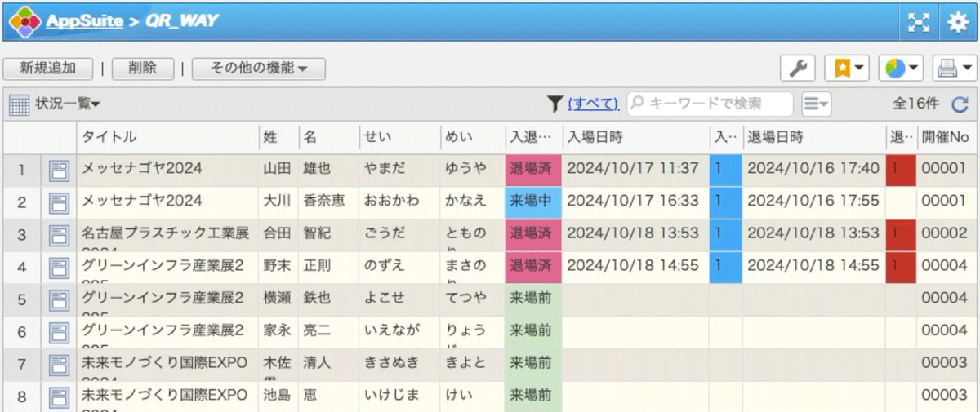Open the list display options menu
Screen dimensions: 980x412
816,104
